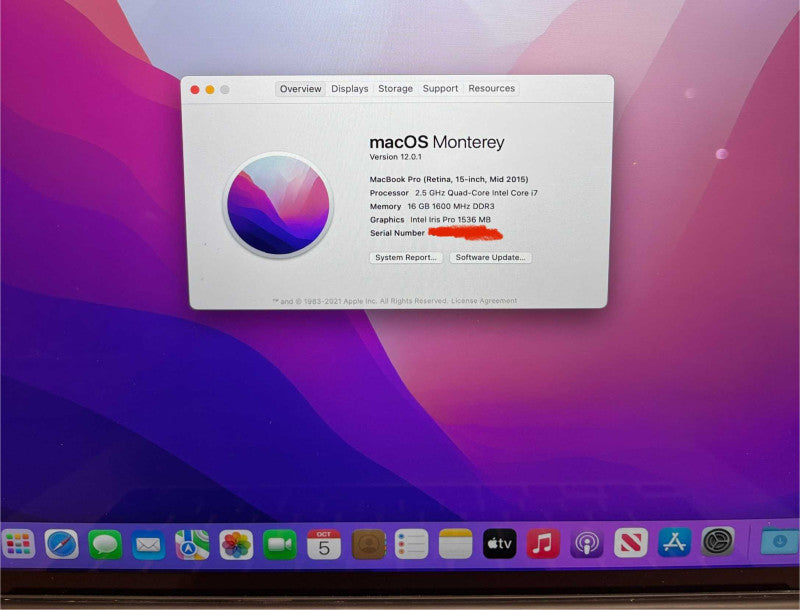Viewport: 800px width, 610px height.
Task: Select the Overview tab
Action: click(301, 89)
